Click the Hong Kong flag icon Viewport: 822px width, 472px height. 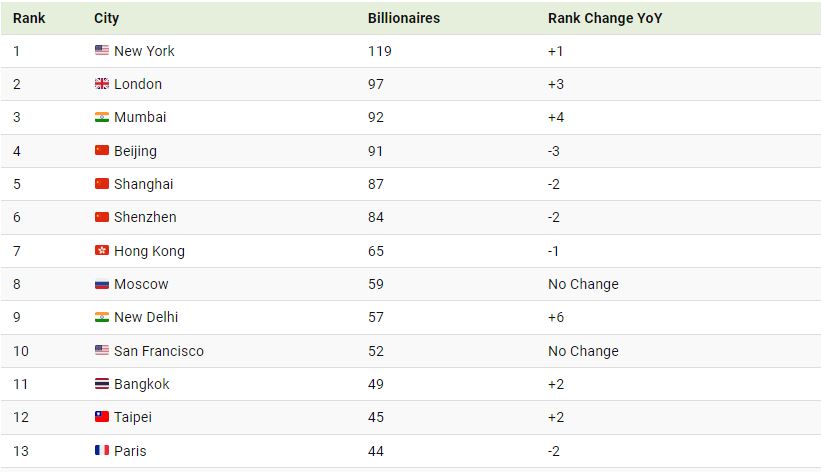[x=101, y=251]
